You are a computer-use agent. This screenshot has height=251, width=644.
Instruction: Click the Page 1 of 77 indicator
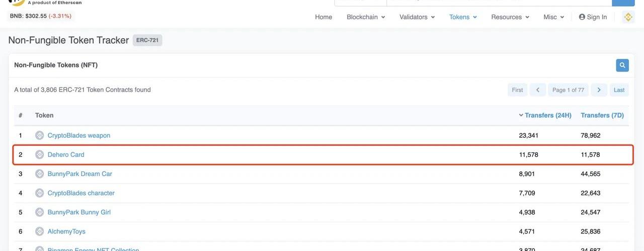(x=568, y=90)
